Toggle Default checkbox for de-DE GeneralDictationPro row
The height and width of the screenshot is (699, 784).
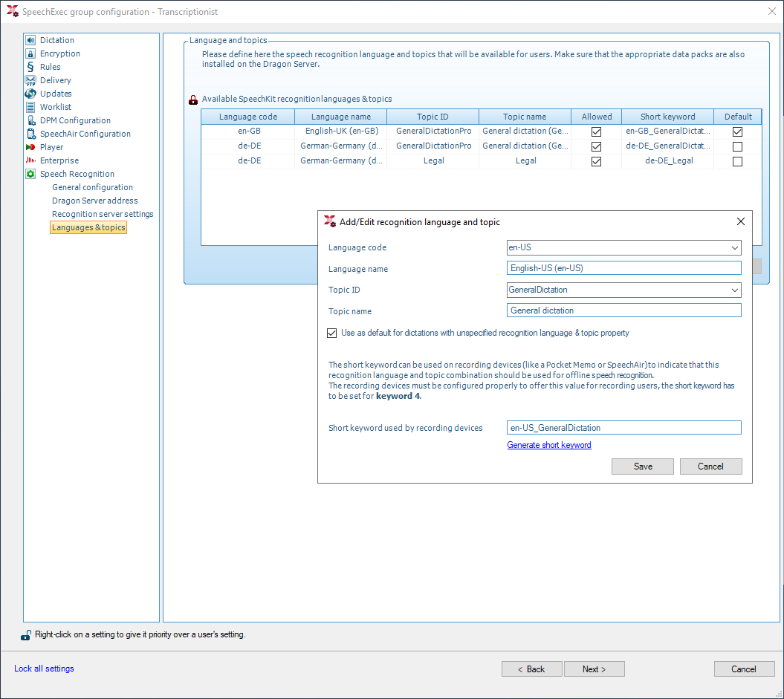[737, 146]
